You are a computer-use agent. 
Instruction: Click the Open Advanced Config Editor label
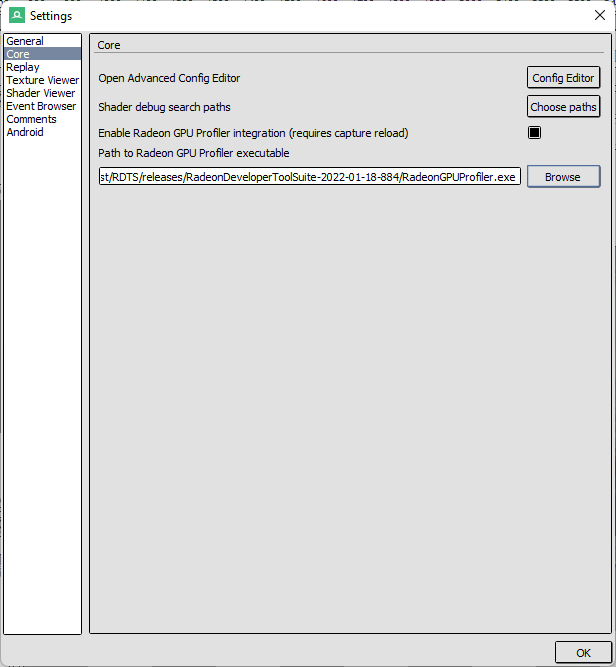(x=169, y=78)
